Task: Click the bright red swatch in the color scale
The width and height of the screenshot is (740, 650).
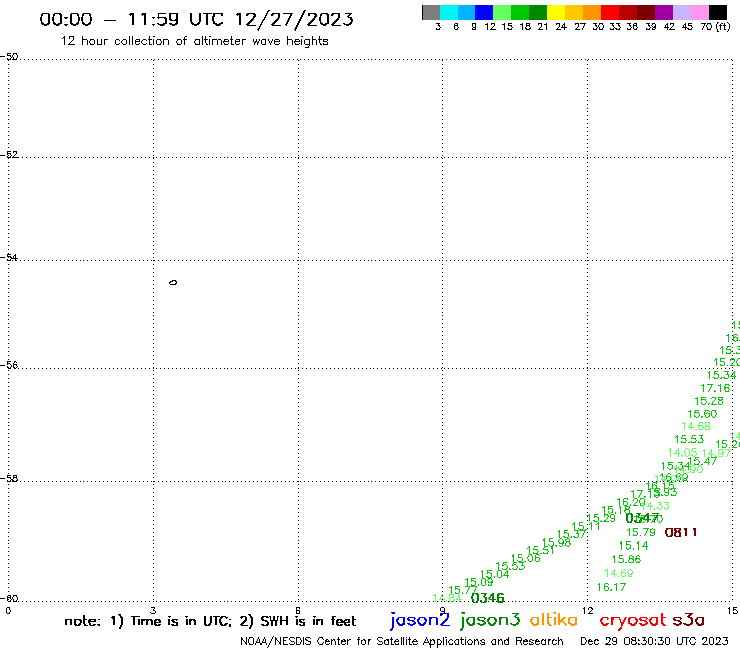Action: pos(610,12)
